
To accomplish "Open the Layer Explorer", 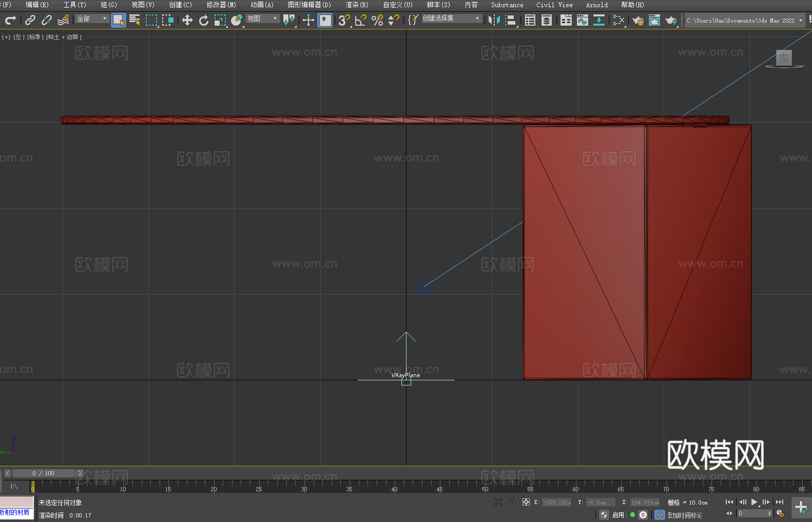I will [547, 20].
